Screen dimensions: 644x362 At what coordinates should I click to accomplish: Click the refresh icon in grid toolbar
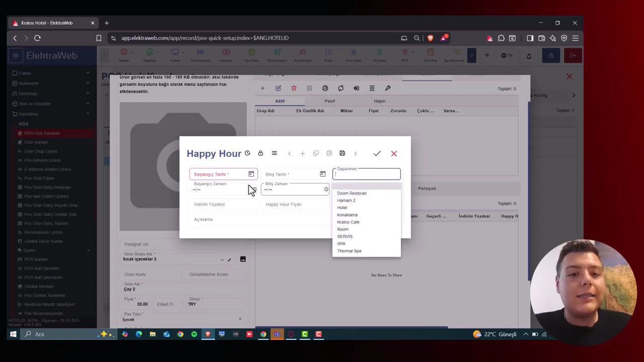(341, 88)
